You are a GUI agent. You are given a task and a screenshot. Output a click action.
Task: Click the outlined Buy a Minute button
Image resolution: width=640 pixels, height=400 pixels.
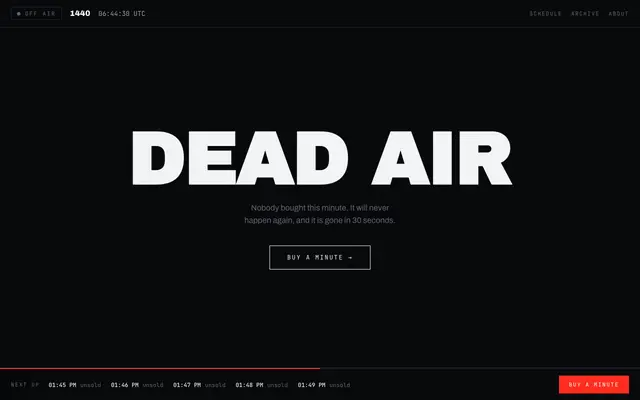coord(320,258)
